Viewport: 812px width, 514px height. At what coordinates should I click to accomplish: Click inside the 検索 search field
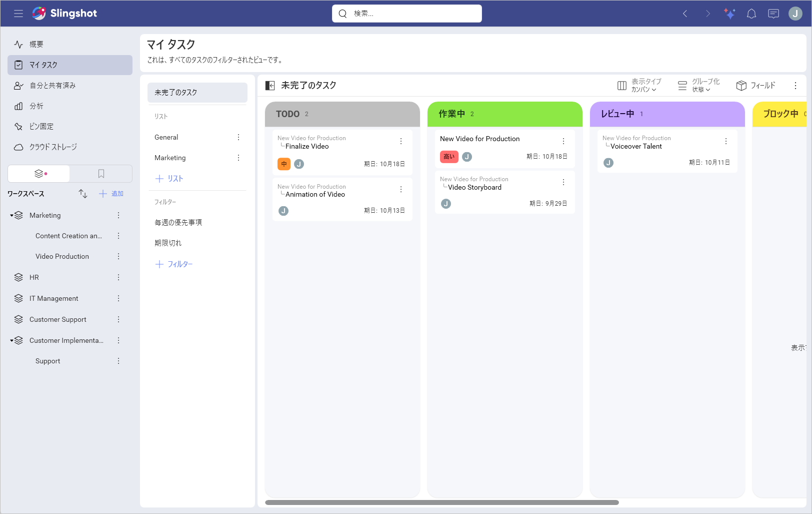406,14
